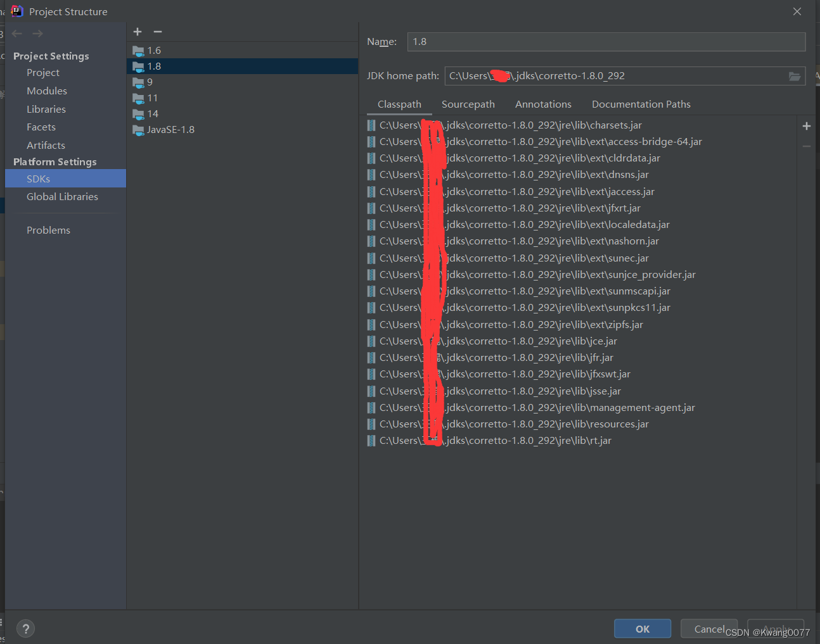
Task: Click the jar icon beside charsets.jar
Action: [371, 125]
